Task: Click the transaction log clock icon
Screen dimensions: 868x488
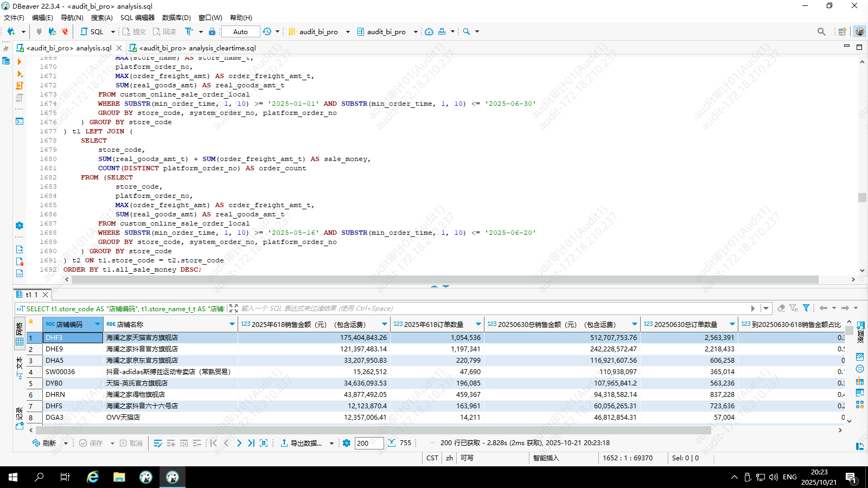Action: point(267,31)
